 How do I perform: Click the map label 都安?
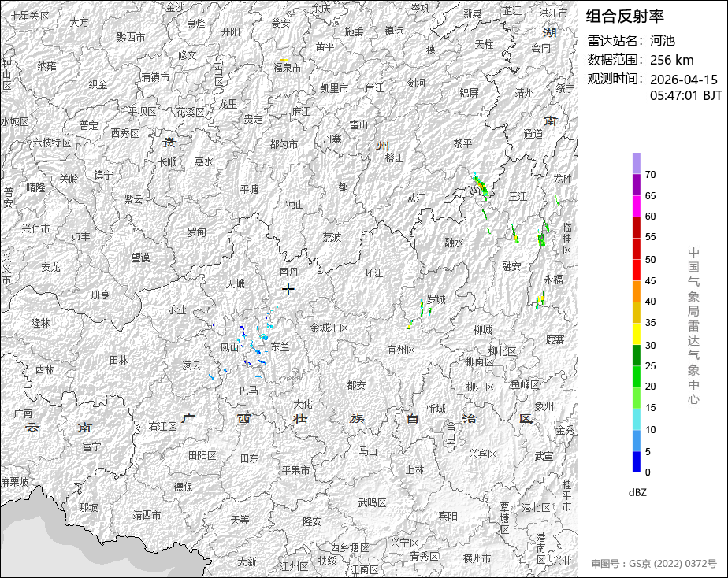pos(357,385)
